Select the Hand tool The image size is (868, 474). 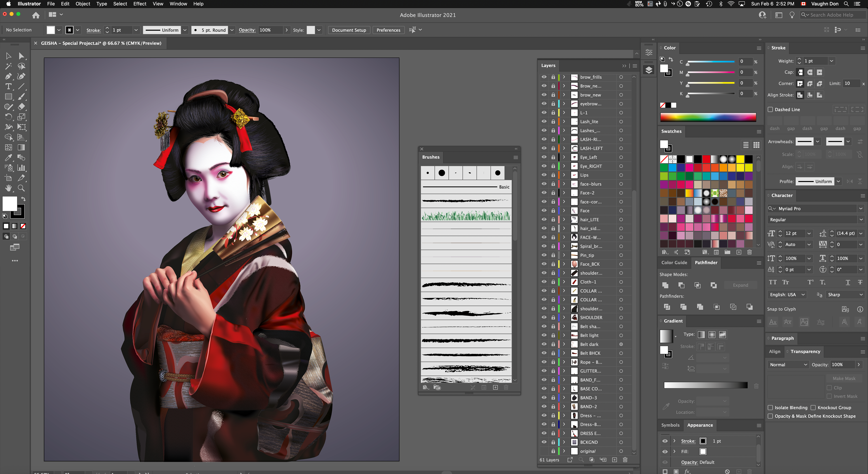(9, 188)
